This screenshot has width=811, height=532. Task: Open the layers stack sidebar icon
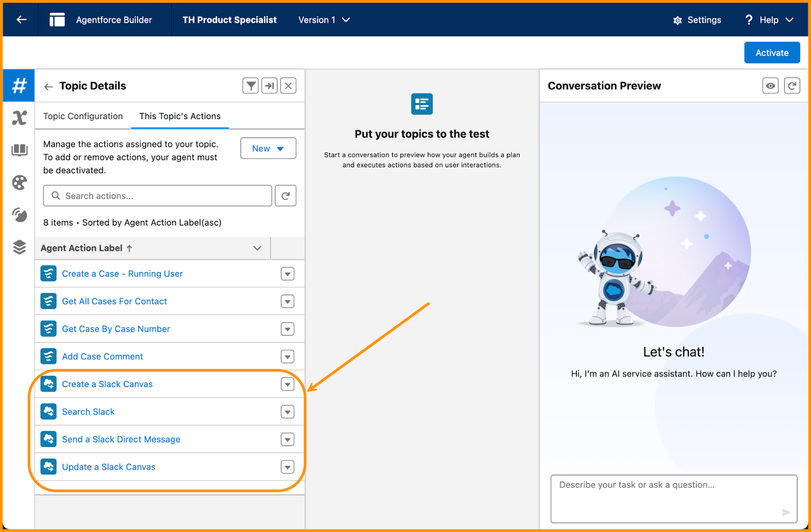coord(19,247)
